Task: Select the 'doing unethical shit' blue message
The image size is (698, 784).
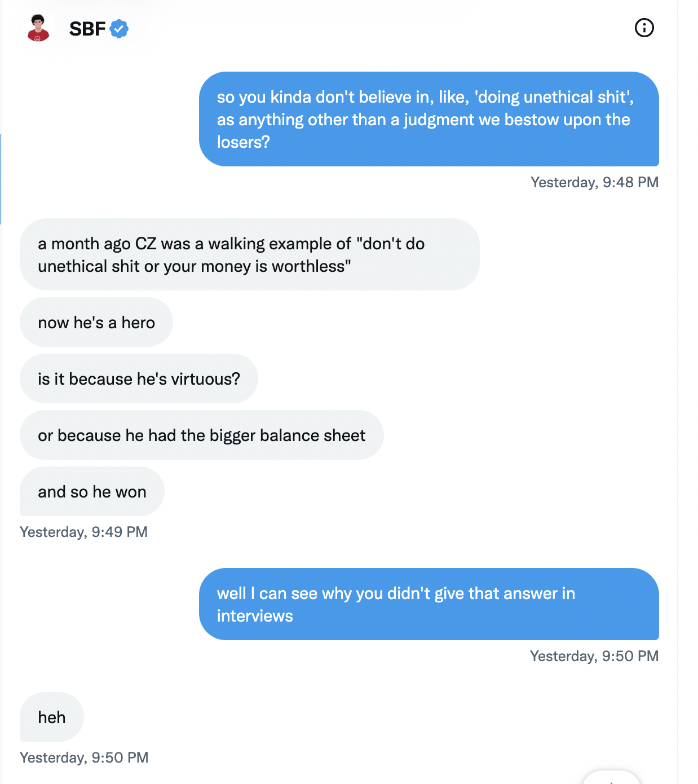Action: pos(429,119)
